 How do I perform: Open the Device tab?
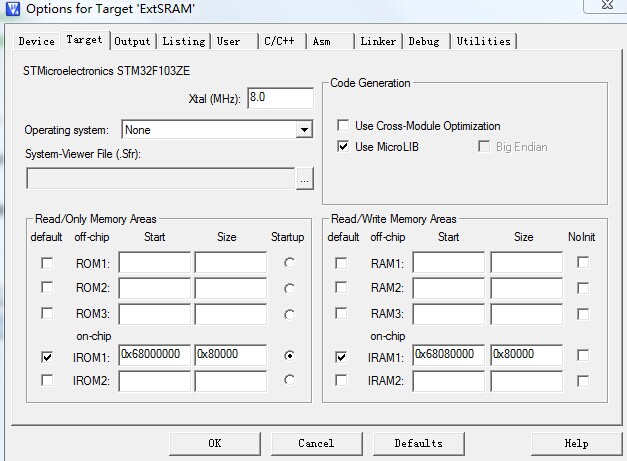[x=36, y=41]
